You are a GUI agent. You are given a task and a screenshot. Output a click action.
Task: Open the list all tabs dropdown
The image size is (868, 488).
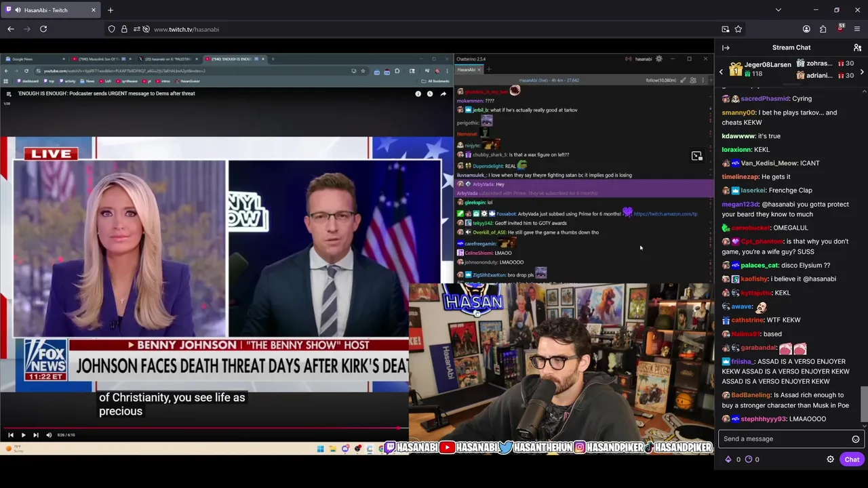778,10
